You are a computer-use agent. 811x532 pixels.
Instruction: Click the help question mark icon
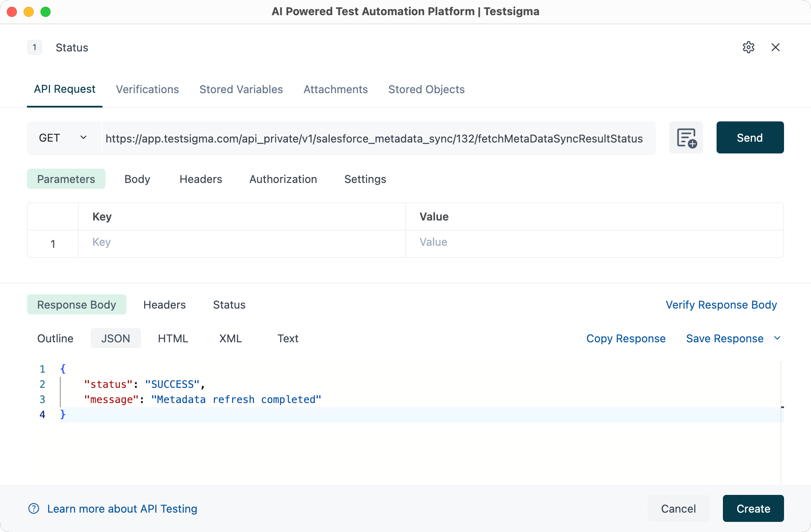pyautogui.click(x=34, y=508)
